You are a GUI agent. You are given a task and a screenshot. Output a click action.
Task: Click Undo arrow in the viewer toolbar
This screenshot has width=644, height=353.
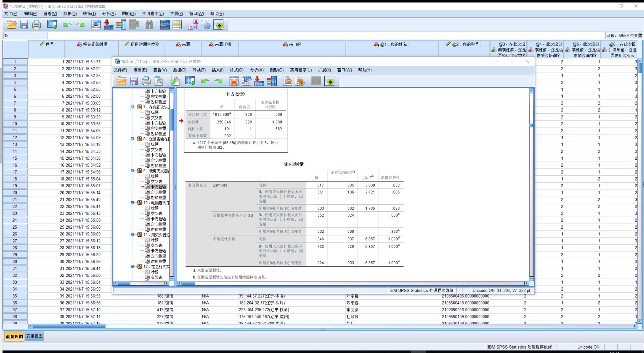[205, 81]
